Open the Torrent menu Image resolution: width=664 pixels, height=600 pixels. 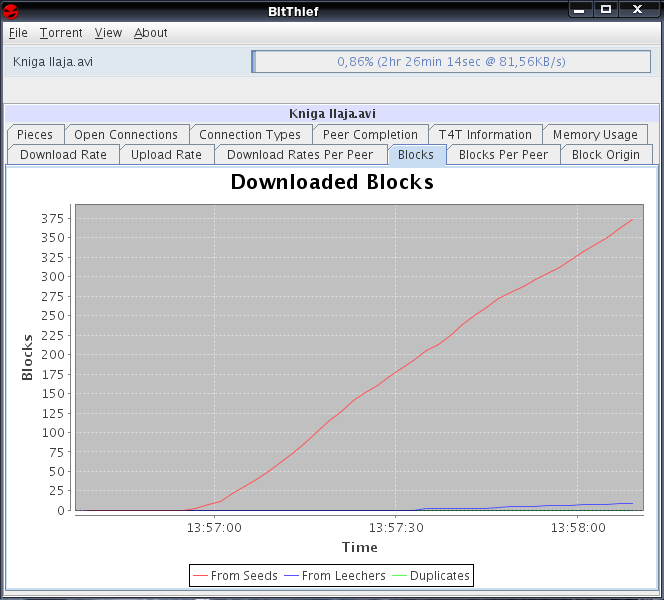[x=61, y=33]
